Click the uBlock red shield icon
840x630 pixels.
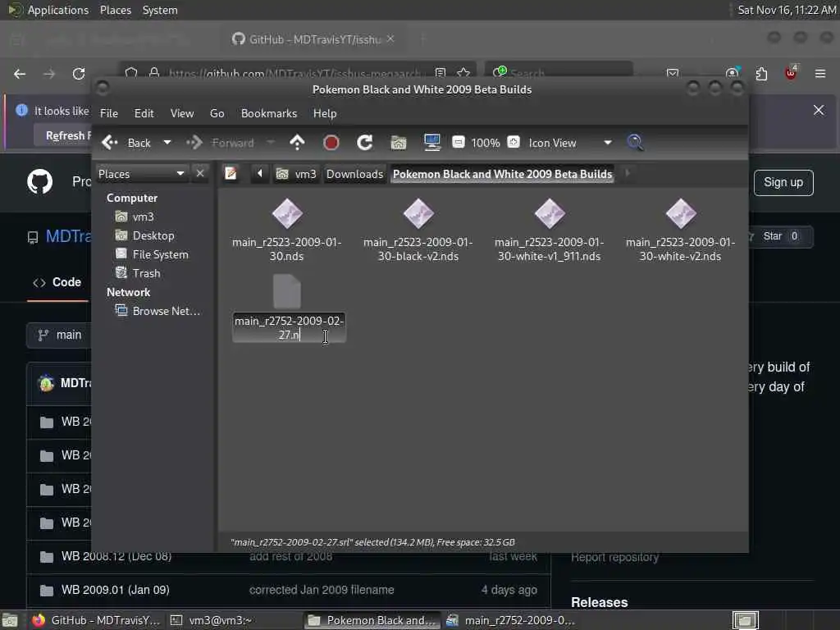pos(791,73)
